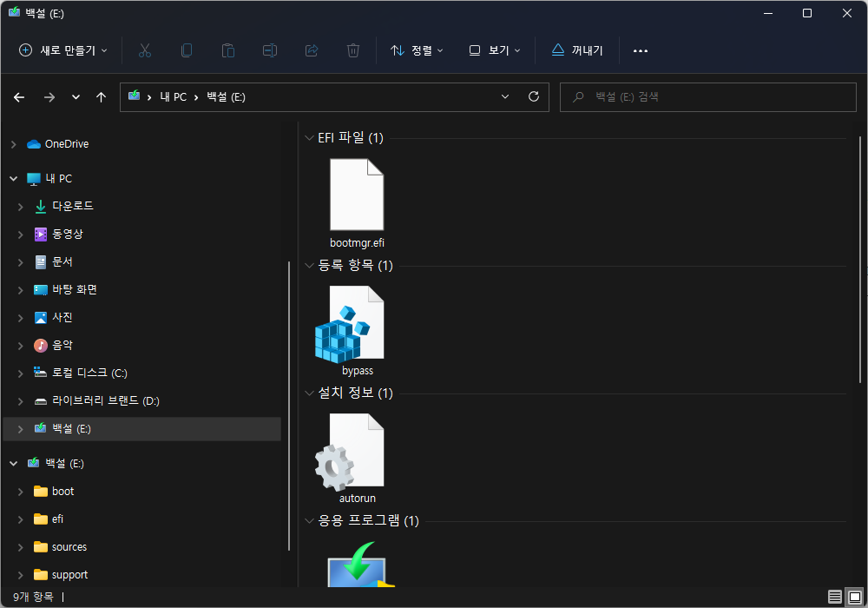
Task: Click the 로컬 디스크 (C:) drive icon
Action: (41, 372)
